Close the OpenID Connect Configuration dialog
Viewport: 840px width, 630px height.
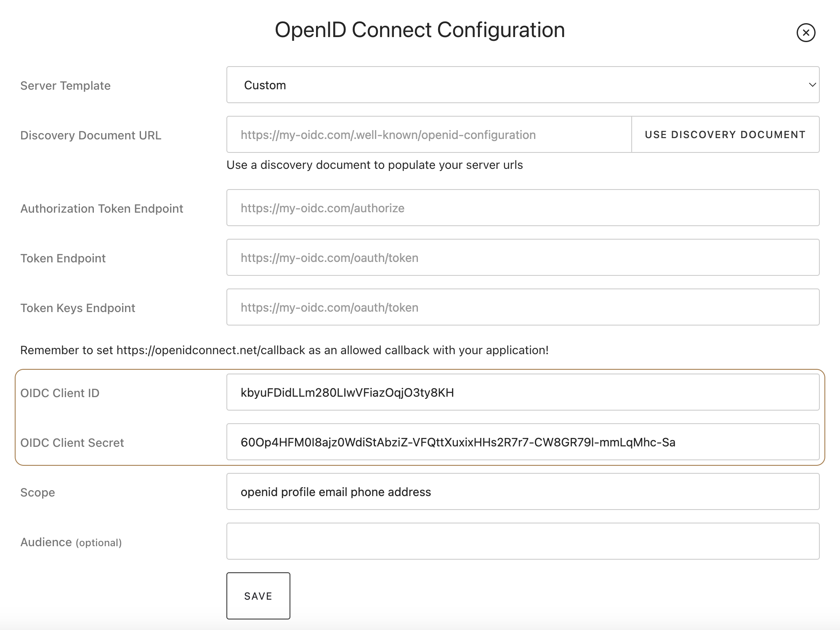tap(805, 32)
